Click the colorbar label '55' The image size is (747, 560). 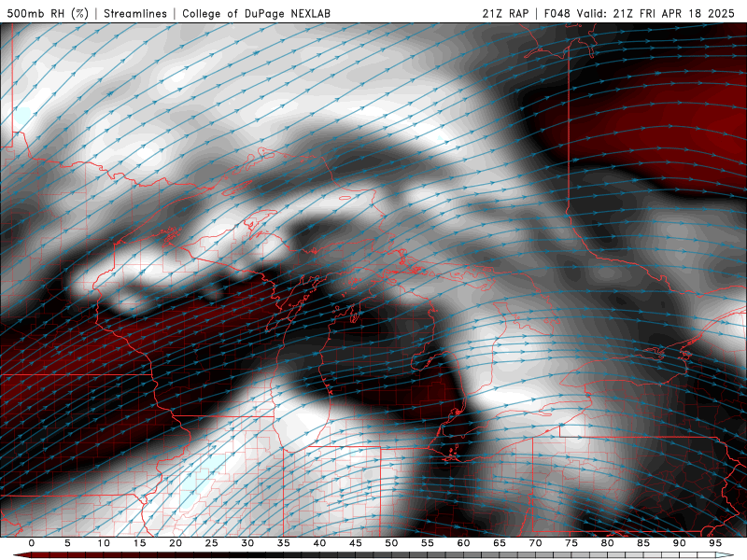click(x=428, y=543)
